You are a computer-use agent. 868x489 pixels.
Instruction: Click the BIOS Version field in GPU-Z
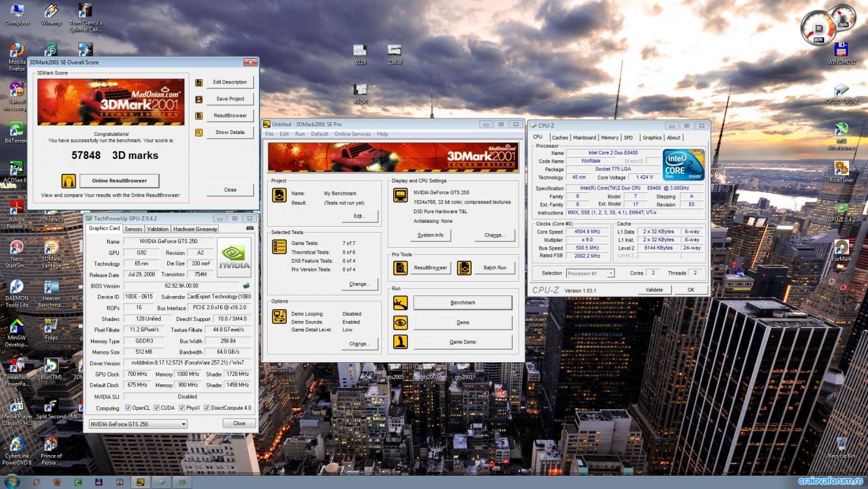pyautogui.click(x=182, y=286)
